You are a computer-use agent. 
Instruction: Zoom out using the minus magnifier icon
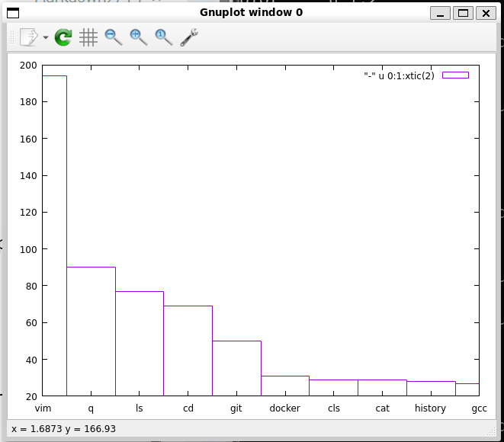(x=114, y=37)
